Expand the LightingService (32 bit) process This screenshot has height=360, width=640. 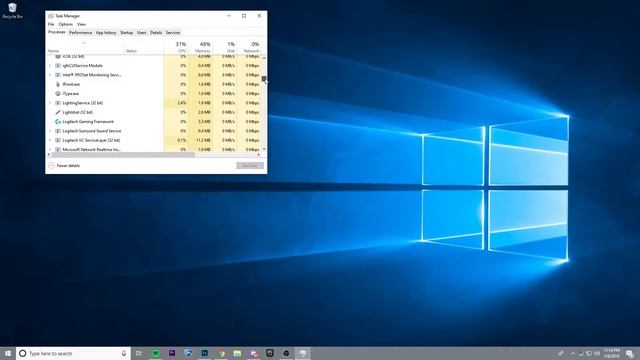click(50, 103)
